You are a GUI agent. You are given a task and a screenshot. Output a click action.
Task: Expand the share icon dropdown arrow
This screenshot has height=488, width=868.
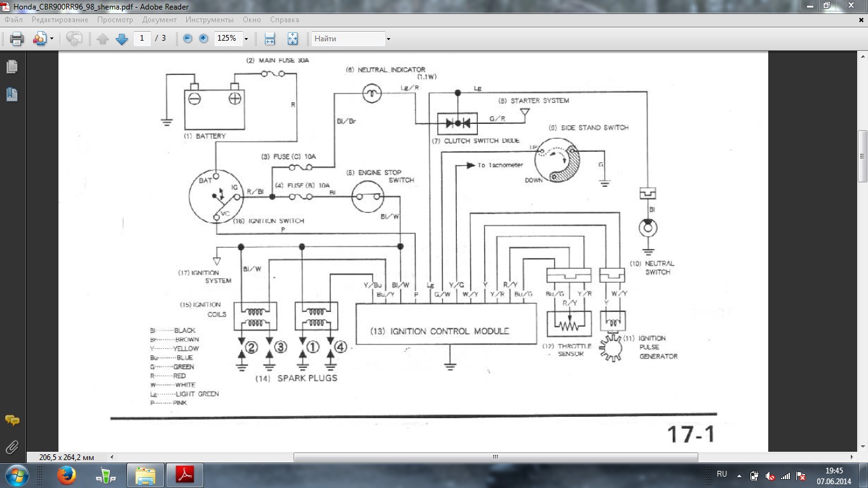coord(51,39)
